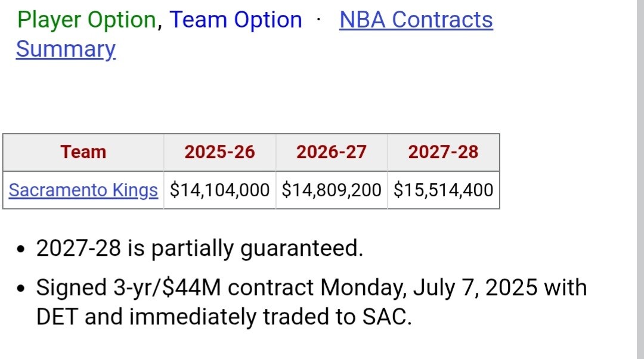Select the 2026-27 column header
The image size is (644, 359).
[332, 152]
